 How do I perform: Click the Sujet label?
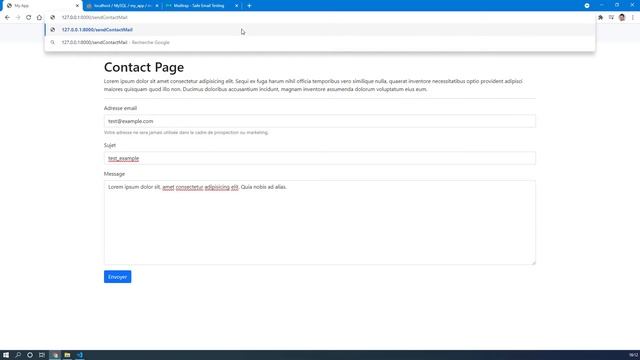[110, 145]
